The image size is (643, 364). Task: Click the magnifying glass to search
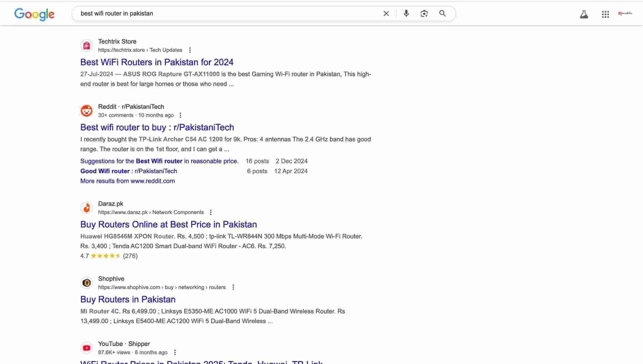coord(443,13)
